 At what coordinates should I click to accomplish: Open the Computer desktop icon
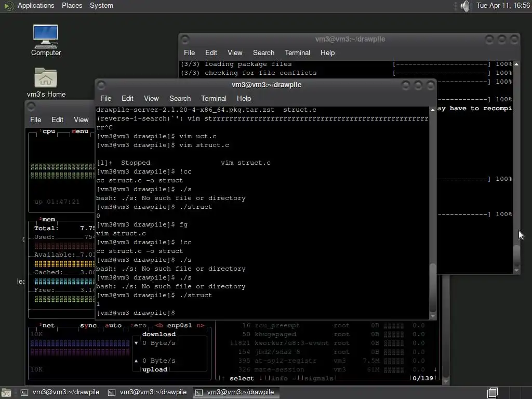pyautogui.click(x=46, y=40)
